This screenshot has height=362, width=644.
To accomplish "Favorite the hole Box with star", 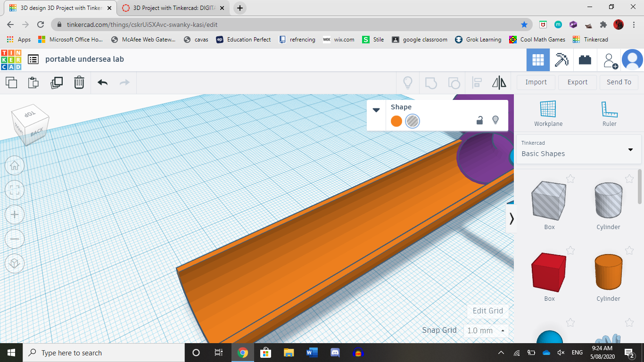I will (x=570, y=179).
